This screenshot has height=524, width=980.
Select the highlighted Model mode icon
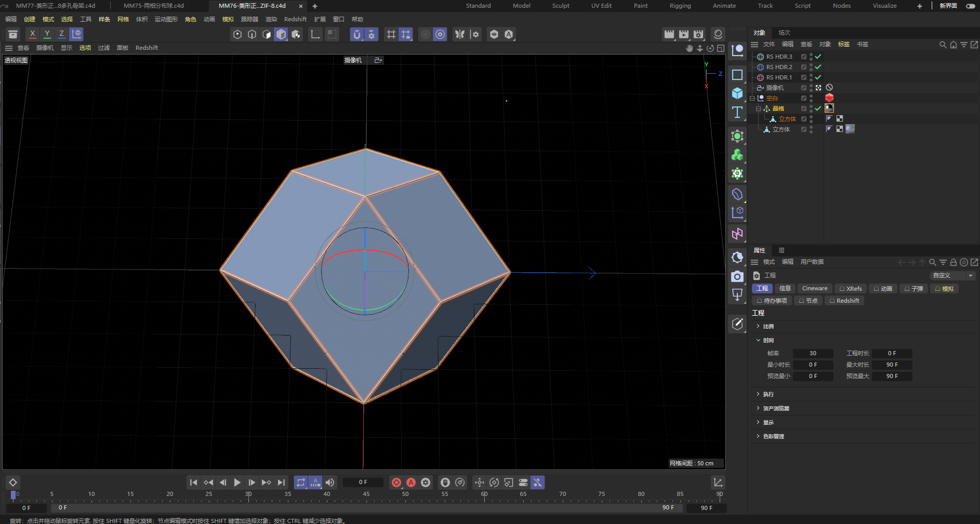coord(281,34)
